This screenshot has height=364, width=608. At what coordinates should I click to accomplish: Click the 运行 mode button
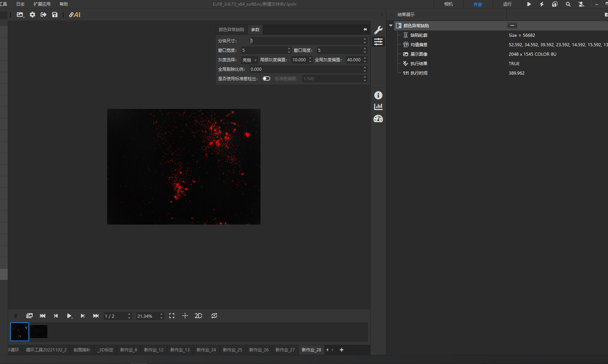click(x=507, y=4)
